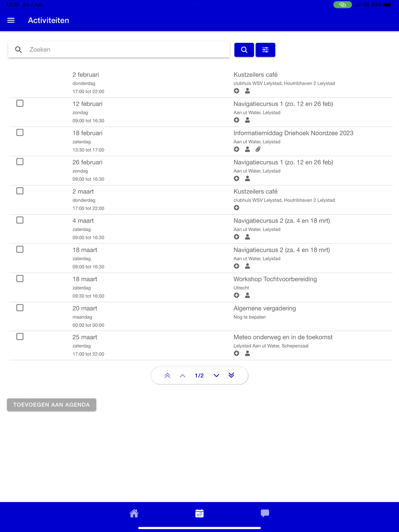399x532 pixels.
Task: Tick the checkbox for 20 maart Algemene vergadering
Action: click(x=20, y=308)
